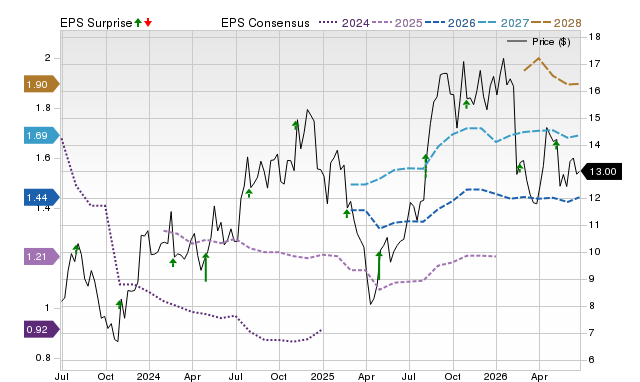Select the green arrow near the November 2024 peak
The width and height of the screenshot is (640, 382).
coord(296,125)
